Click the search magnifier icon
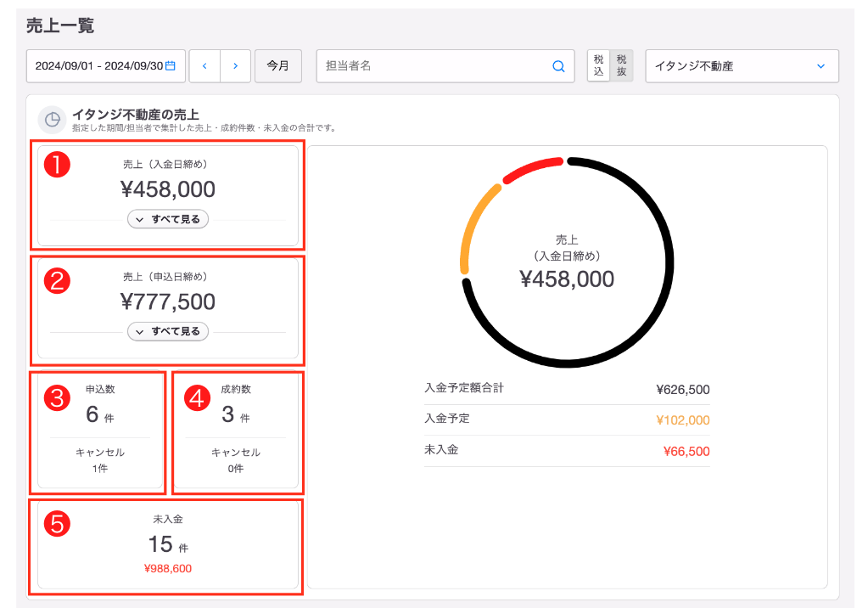 558,66
